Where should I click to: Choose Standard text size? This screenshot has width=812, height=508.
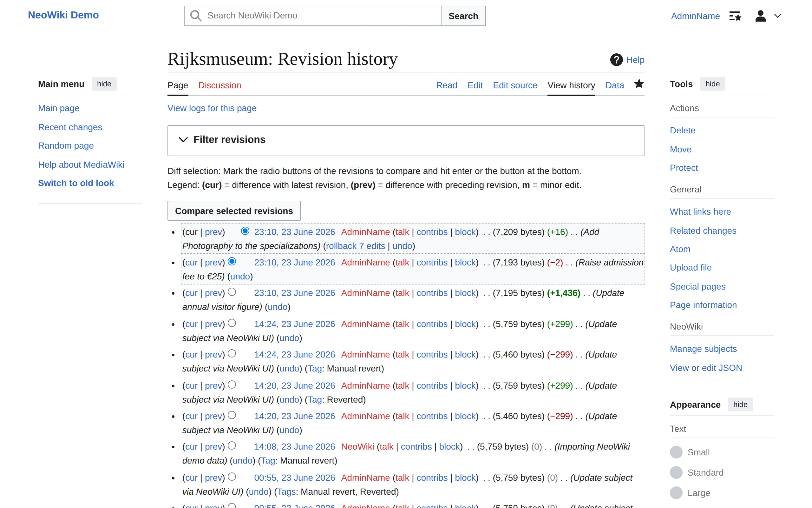click(x=676, y=472)
